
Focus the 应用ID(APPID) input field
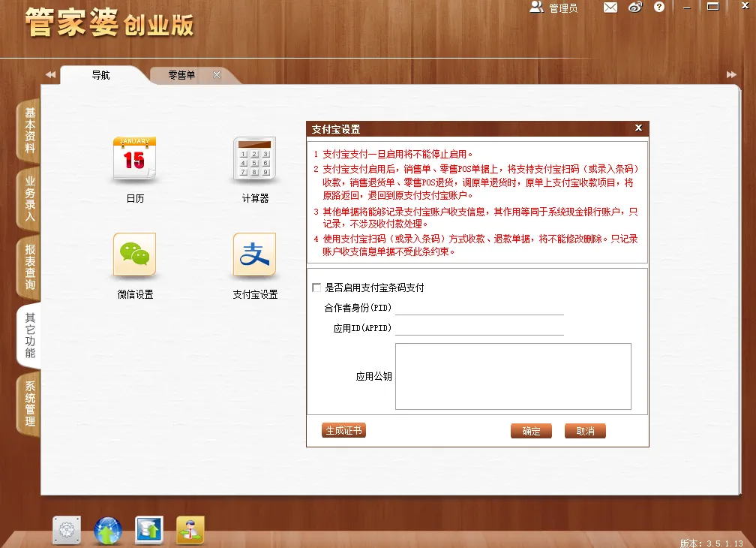click(x=479, y=329)
